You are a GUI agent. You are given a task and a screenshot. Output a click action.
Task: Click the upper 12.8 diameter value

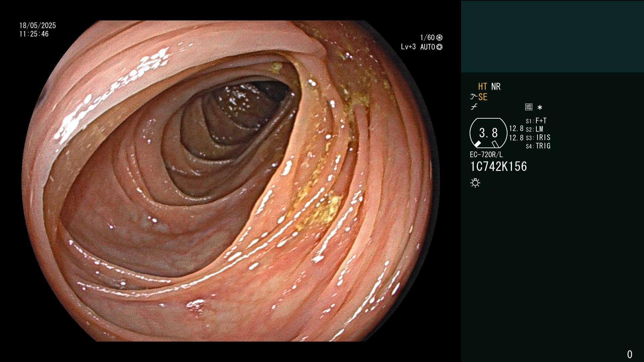pos(516,128)
